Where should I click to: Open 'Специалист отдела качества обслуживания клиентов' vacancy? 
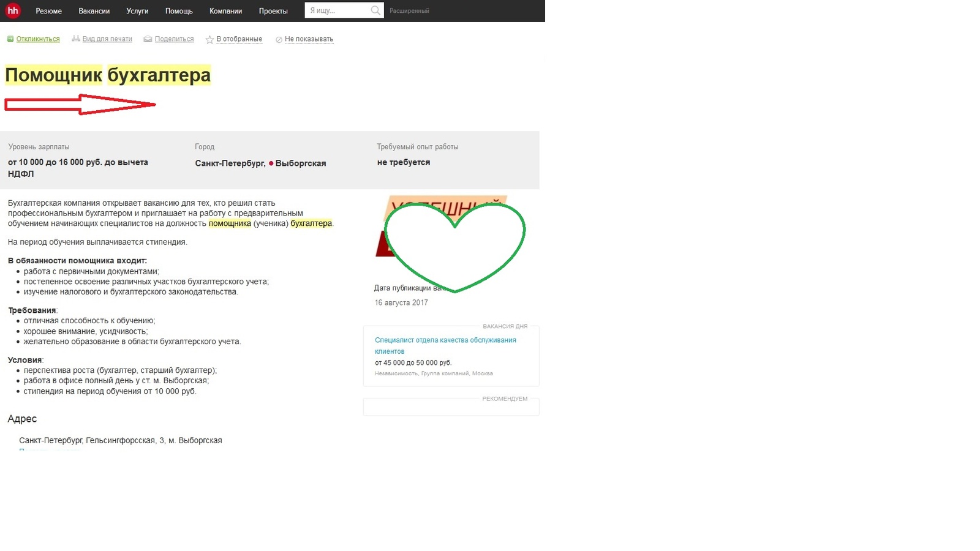pos(445,346)
